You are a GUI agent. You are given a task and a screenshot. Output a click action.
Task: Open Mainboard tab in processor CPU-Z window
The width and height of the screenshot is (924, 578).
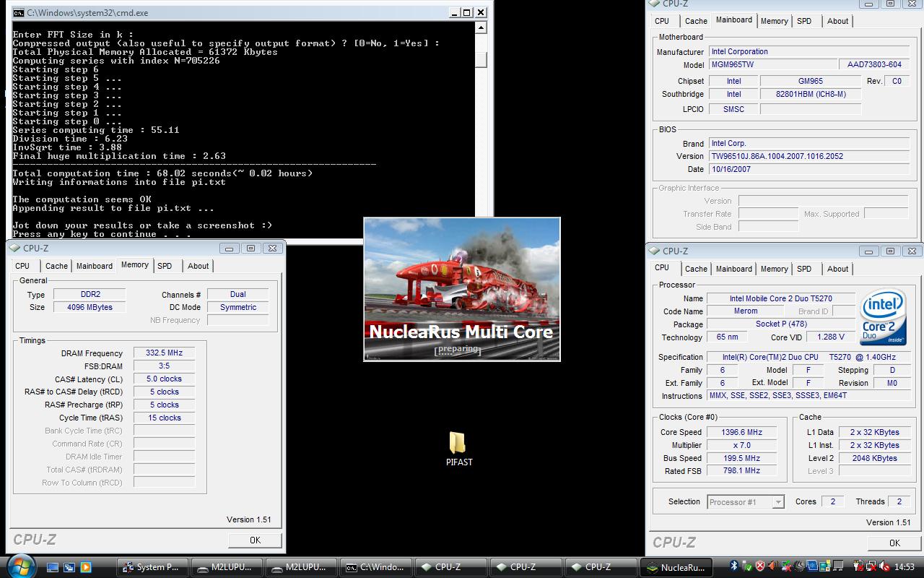(734, 269)
